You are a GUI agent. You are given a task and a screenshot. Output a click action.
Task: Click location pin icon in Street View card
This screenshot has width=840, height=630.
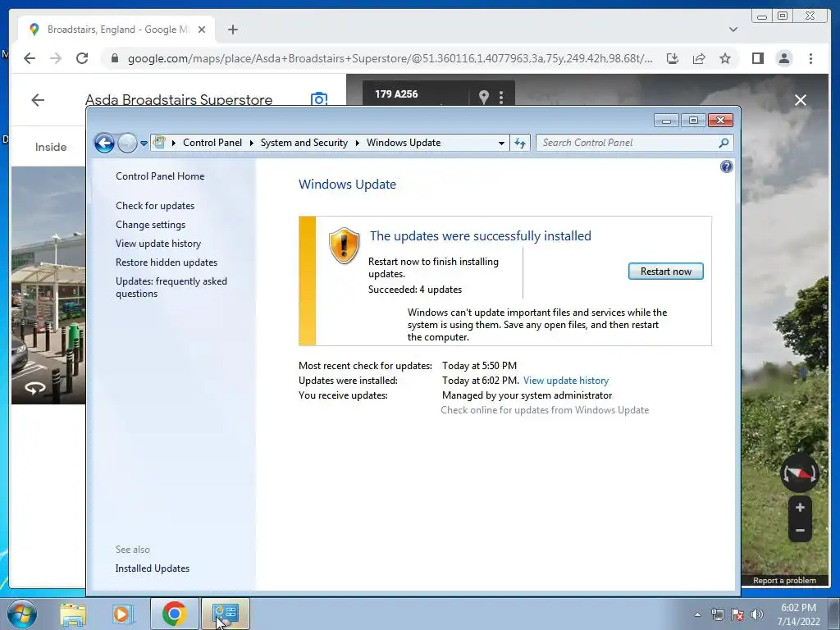pos(484,97)
